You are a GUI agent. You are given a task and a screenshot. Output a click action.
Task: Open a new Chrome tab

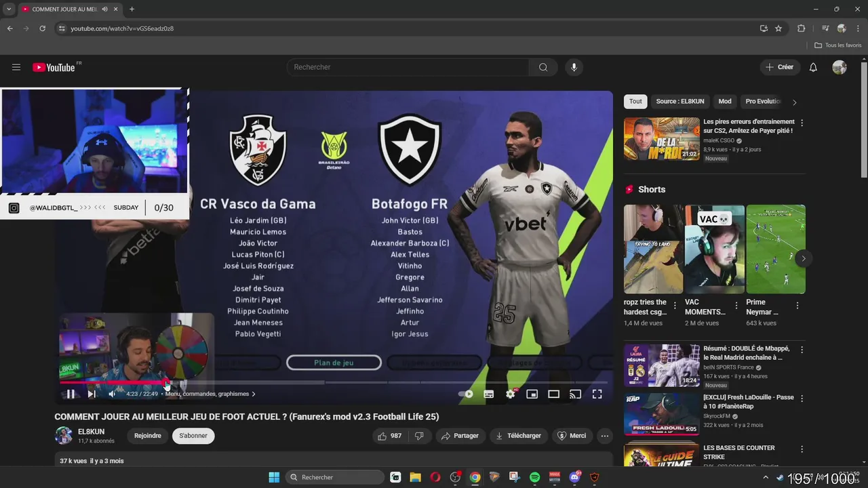coord(132,9)
